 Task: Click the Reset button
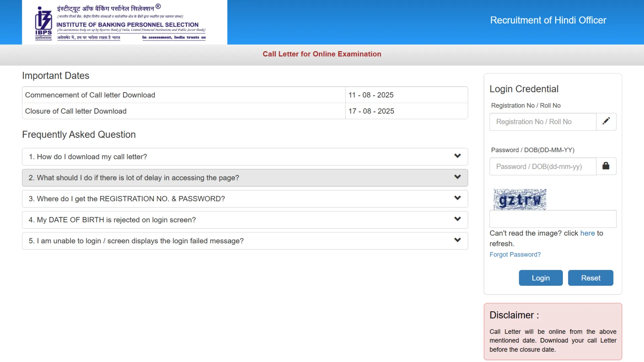[591, 278]
